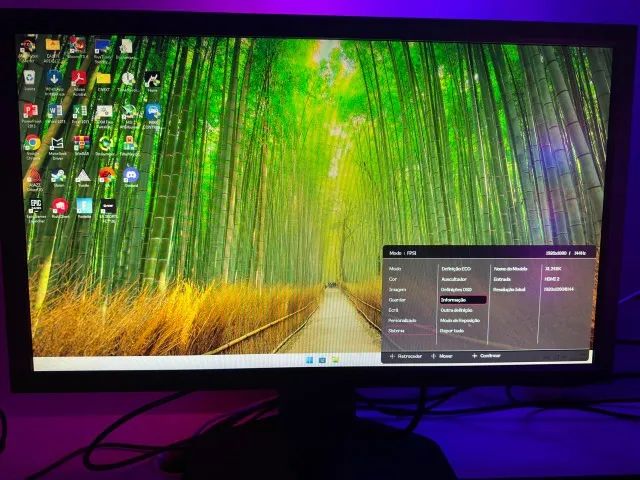Open the WinRAR desktop shortcut
The width and height of the screenshot is (640, 480).
pos(81,145)
